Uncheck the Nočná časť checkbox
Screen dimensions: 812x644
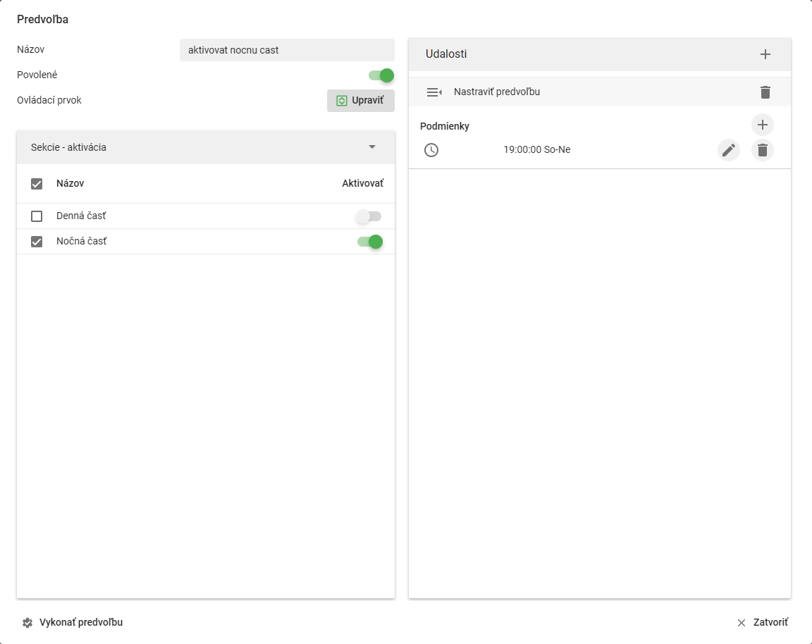pos(37,242)
